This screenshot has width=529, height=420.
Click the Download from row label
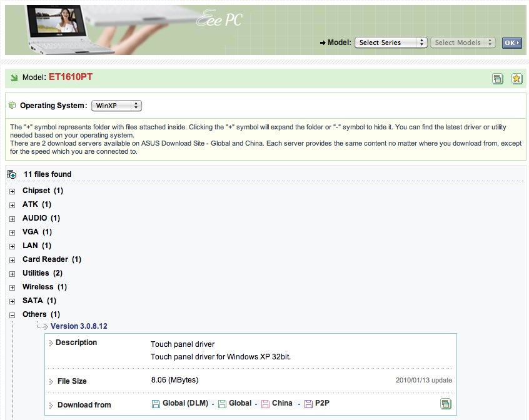pos(84,405)
